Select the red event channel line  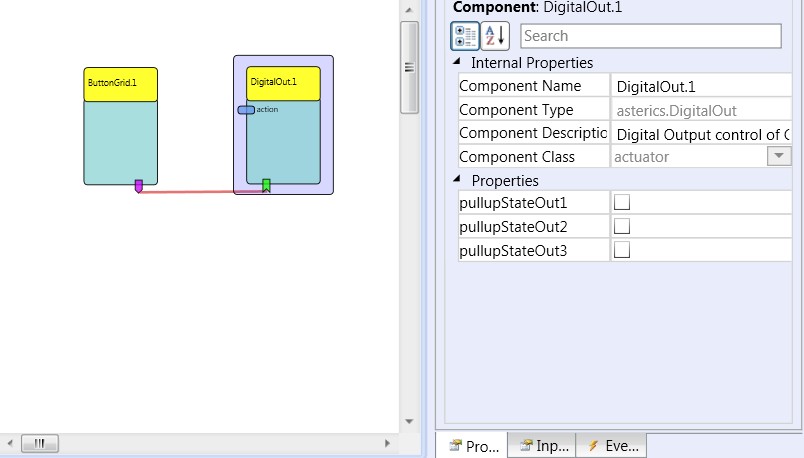(x=202, y=192)
